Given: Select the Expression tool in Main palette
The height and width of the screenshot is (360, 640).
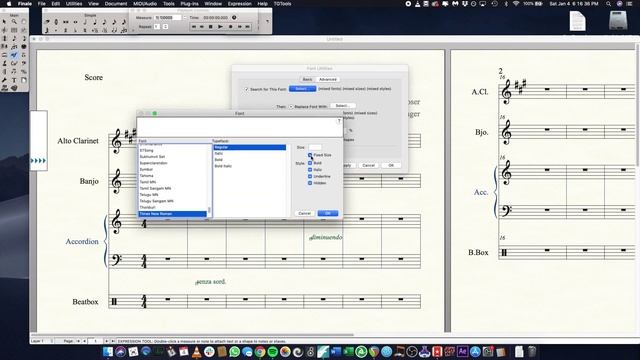Looking at the screenshot, I should (x=14, y=55).
